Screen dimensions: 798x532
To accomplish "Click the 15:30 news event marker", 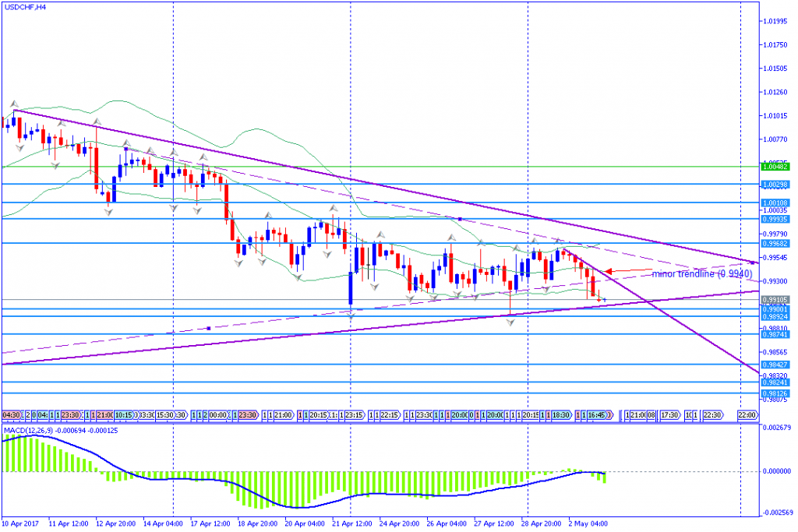I will (165, 415).
